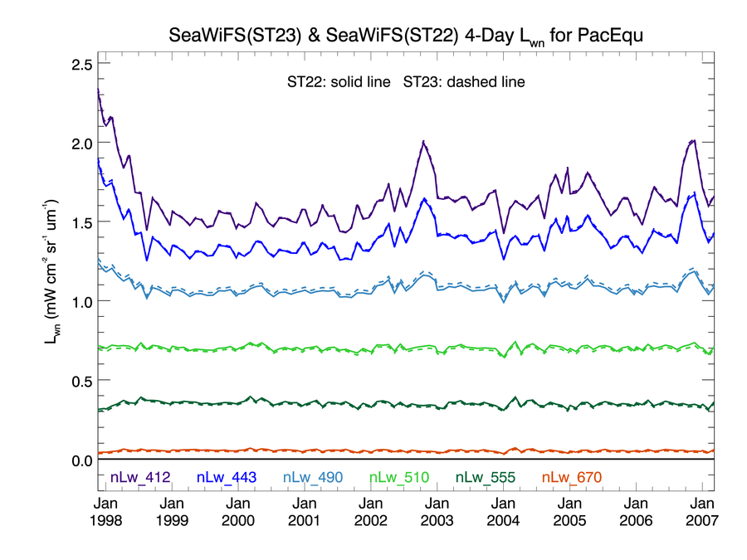
Task: Click the x-axis label Jan 2004
Action: pyautogui.click(x=503, y=512)
